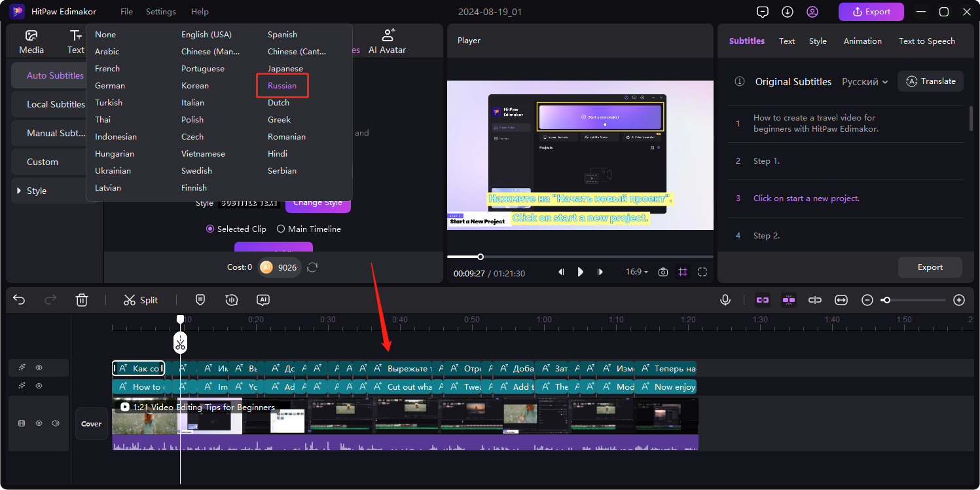Toggle visibility eye of Russian subtitle track
Screen dimensions: 980x490
pyautogui.click(x=39, y=368)
